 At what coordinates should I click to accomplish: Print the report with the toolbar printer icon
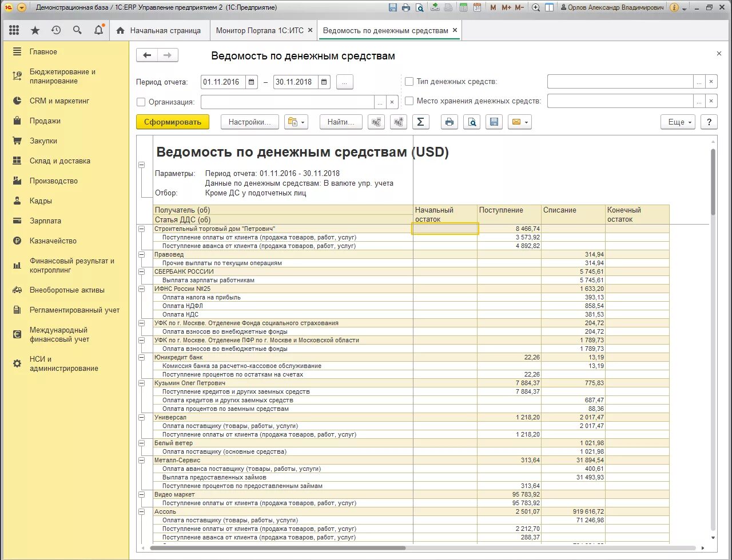coord(449,122)
